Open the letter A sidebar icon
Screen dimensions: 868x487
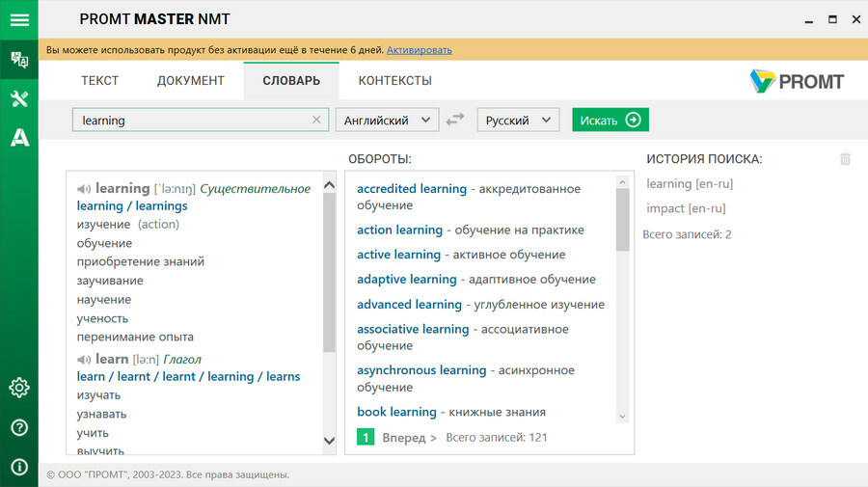pos(19,137)
